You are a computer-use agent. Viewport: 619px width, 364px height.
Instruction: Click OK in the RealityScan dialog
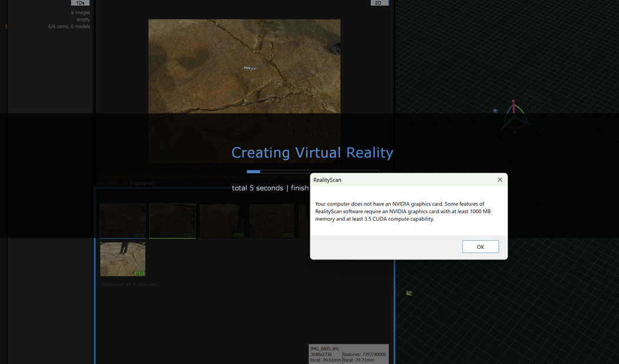(480, 247)
